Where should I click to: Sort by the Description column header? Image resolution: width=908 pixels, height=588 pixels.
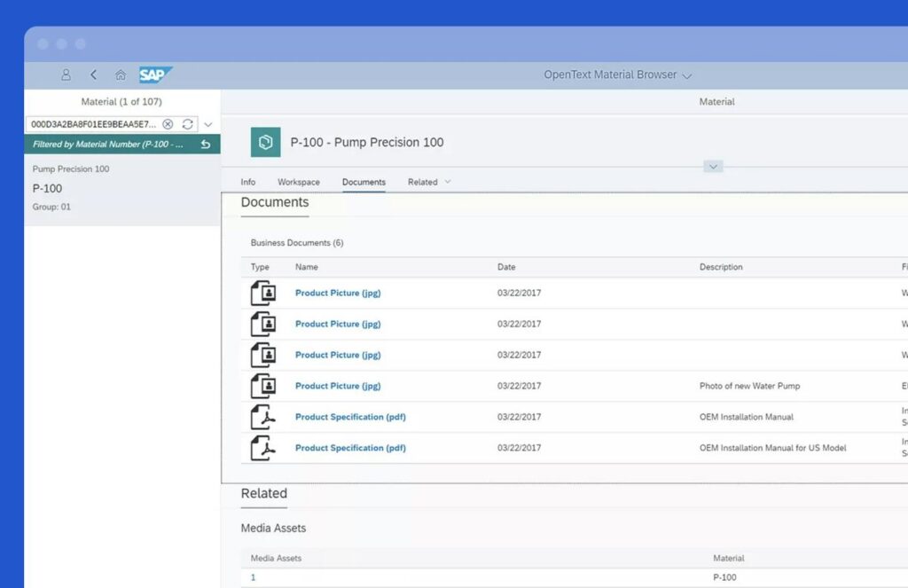pyautogui.click(x=721, y=267)
